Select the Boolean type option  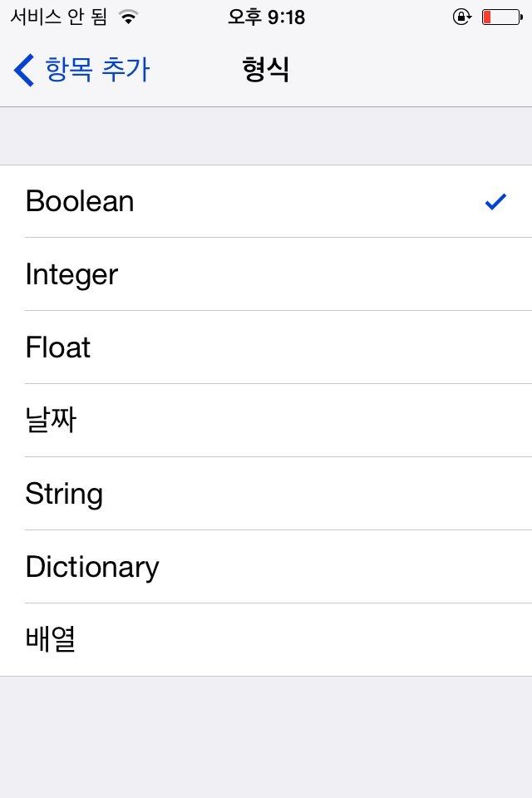266,201
